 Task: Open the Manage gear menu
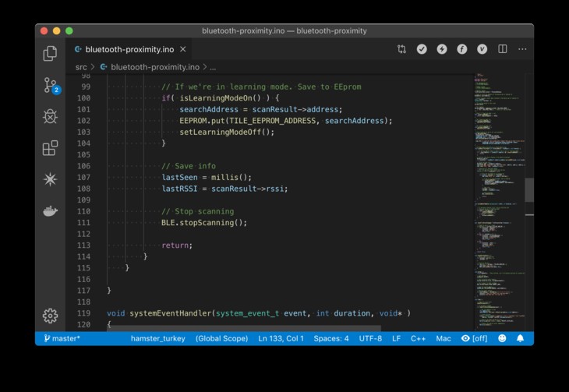pos(51,315)
